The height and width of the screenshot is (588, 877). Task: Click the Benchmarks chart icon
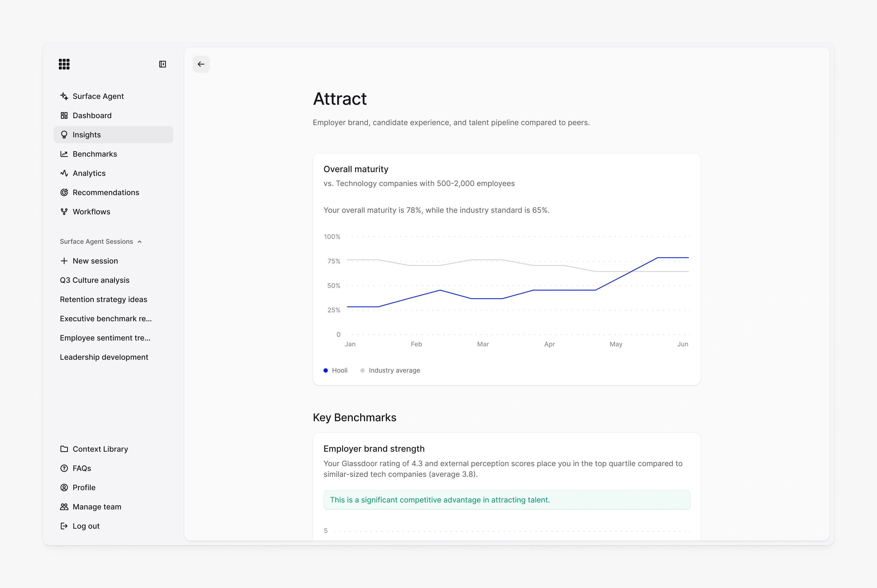pos(64,154)
